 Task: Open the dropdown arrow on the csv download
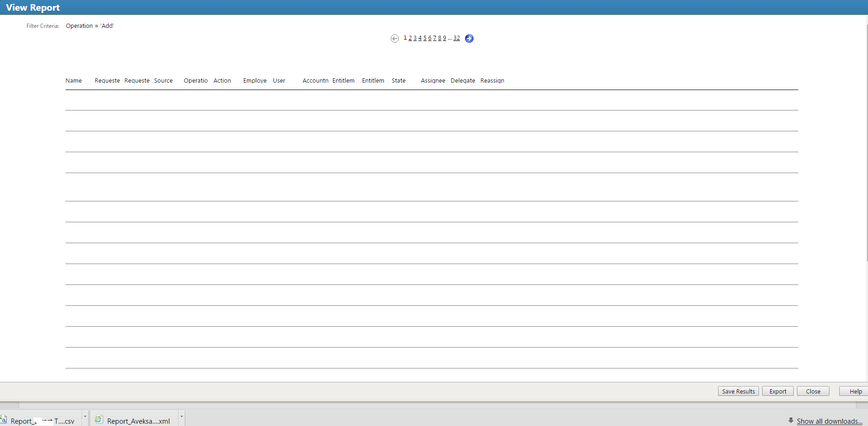pyautogui.click(x=84, y=417)
